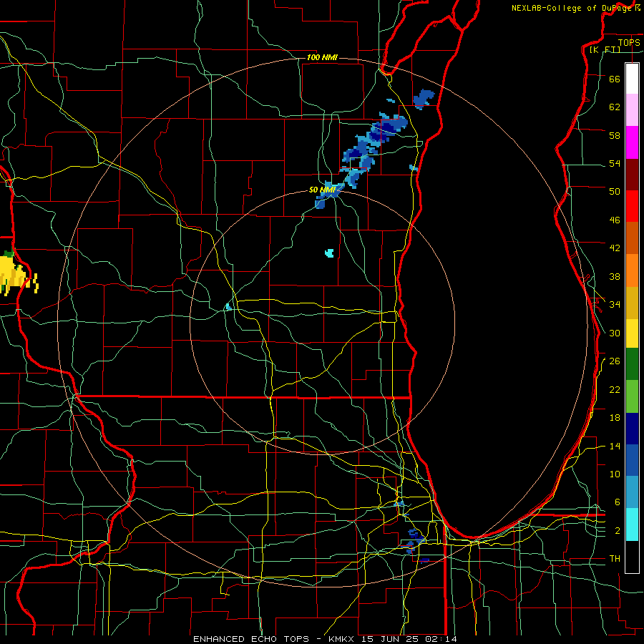Select the 66 value on the scale
The image size is (644, 644).
[x=615, y=79]
